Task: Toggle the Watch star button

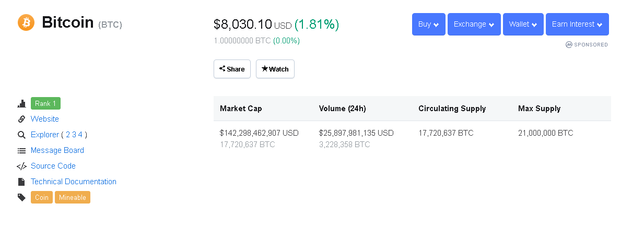Action: [275, 69]
